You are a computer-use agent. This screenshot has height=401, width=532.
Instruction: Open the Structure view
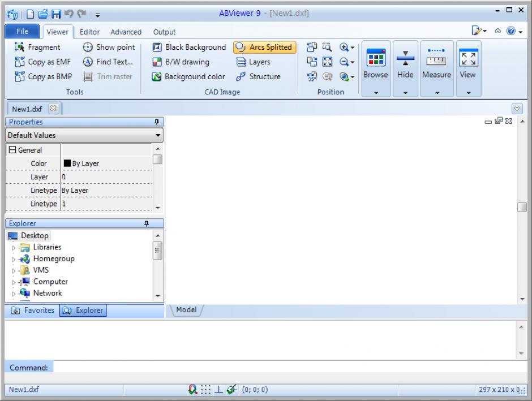tap(258, 76)
